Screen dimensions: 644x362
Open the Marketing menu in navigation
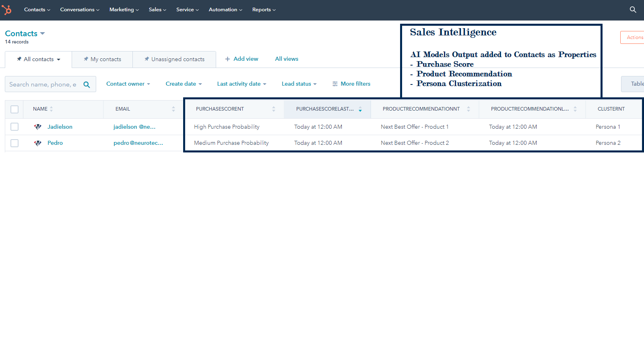124,10
